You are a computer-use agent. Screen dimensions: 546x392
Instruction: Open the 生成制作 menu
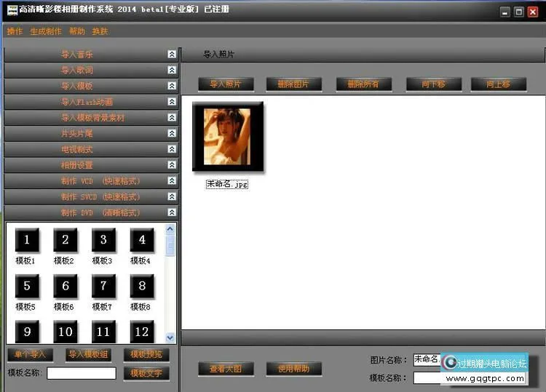(x=46, y=31)
